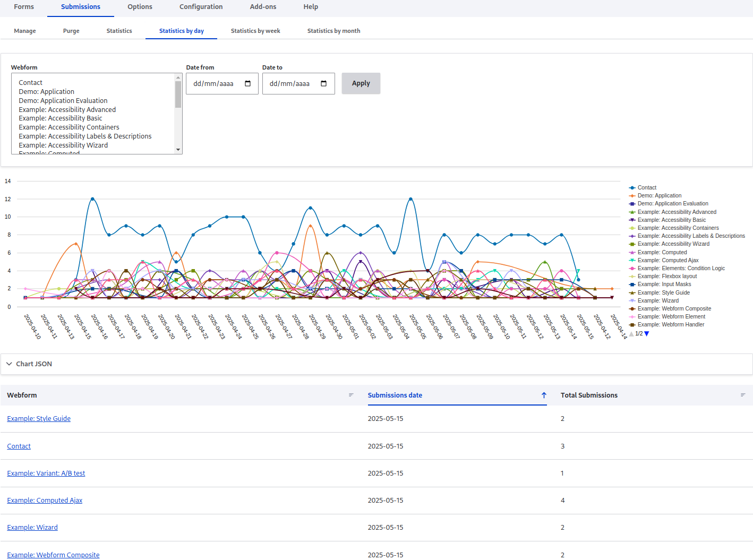Toggle Demo: Application series in legend

[655, 195]
